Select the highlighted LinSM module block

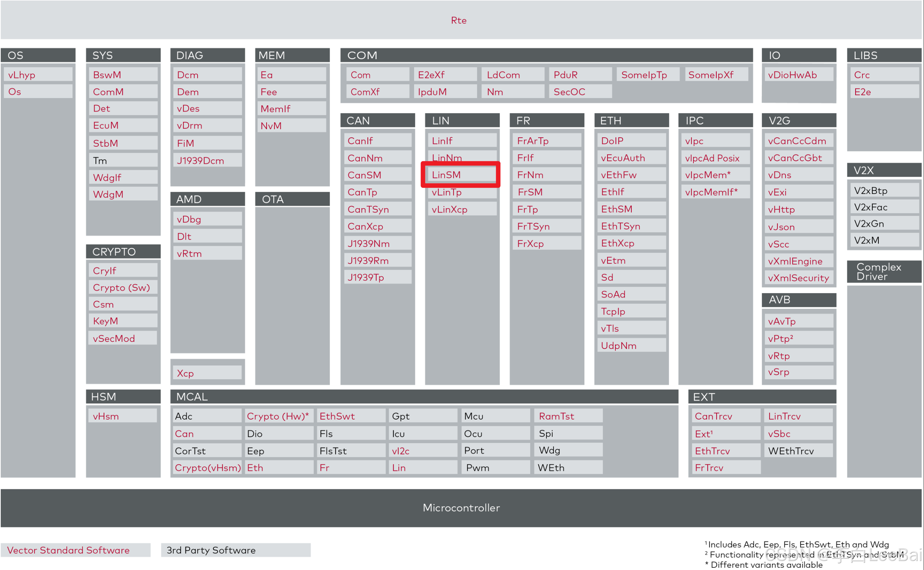[x=460, y=175]
